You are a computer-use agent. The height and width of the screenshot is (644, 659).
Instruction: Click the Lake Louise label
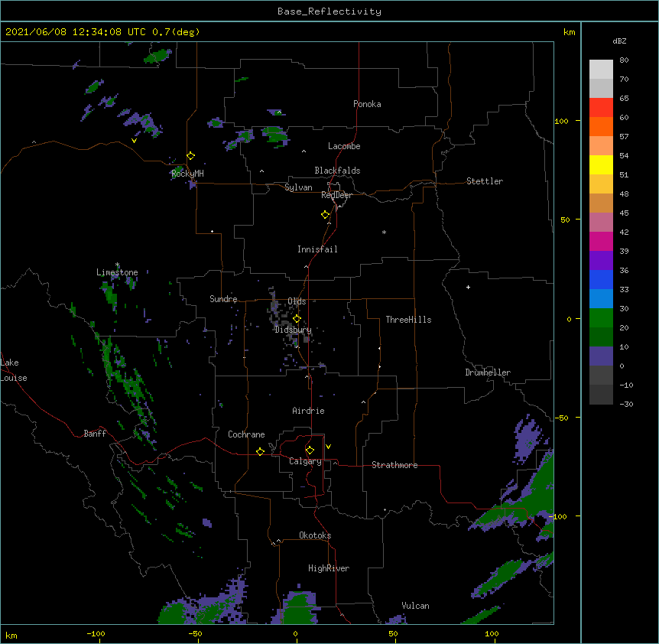(14, 370)
